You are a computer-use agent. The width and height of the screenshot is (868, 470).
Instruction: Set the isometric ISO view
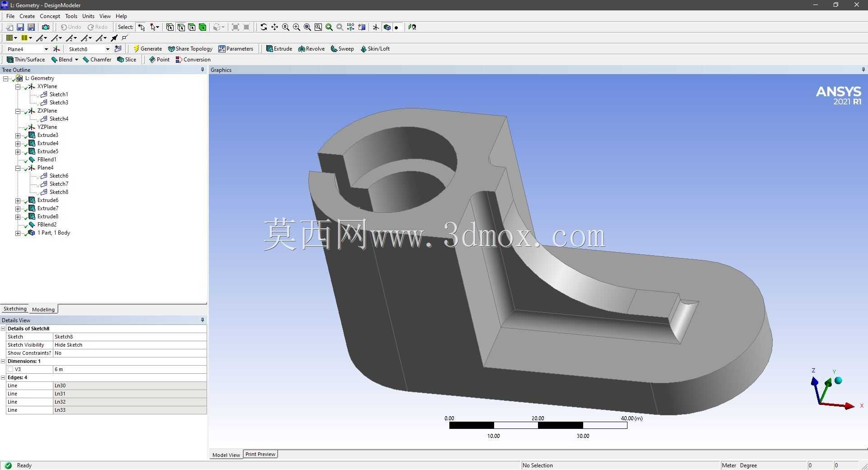[x=350, y=27]
